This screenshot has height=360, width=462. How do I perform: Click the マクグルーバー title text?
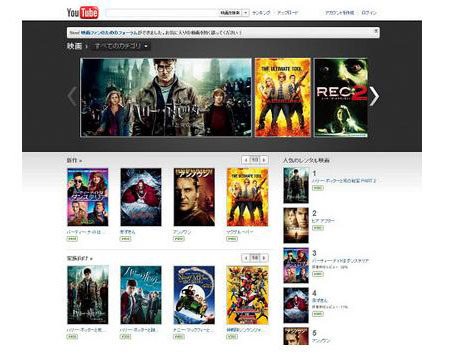[x=240, y=232]
